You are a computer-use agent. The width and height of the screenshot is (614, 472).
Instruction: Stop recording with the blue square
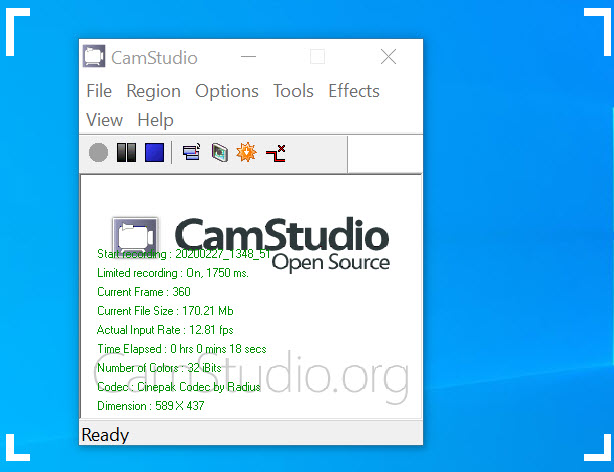point(154,152)
